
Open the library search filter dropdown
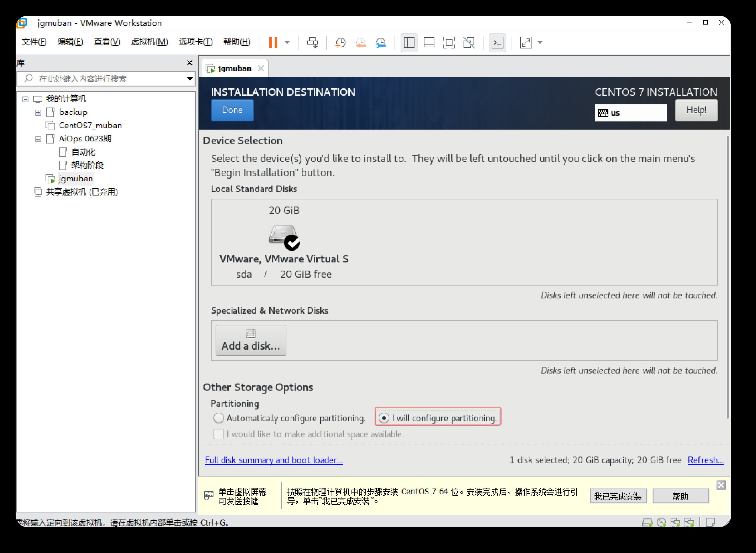(x=190, y=78)
